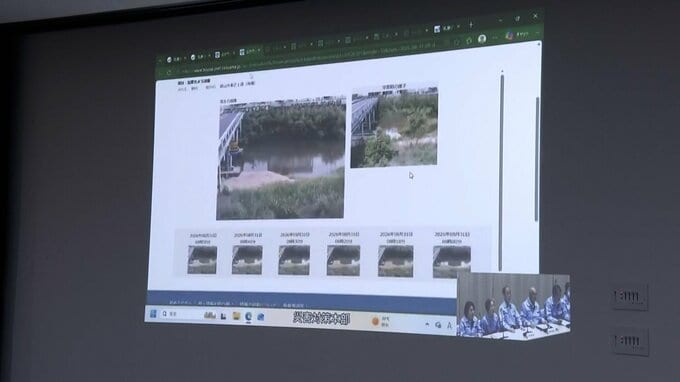Click the browser home icon
This screenshot has height=382, width=680.
click(x=469, y=40)
